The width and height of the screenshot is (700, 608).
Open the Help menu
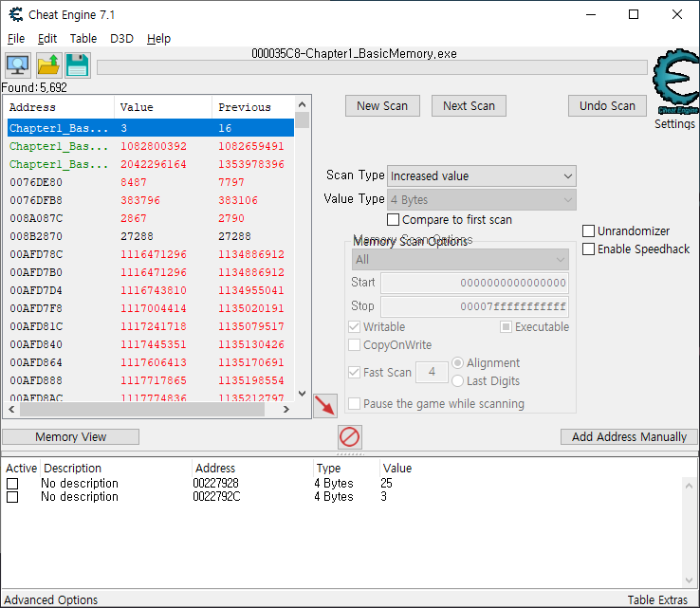click(x=159, y=39)
